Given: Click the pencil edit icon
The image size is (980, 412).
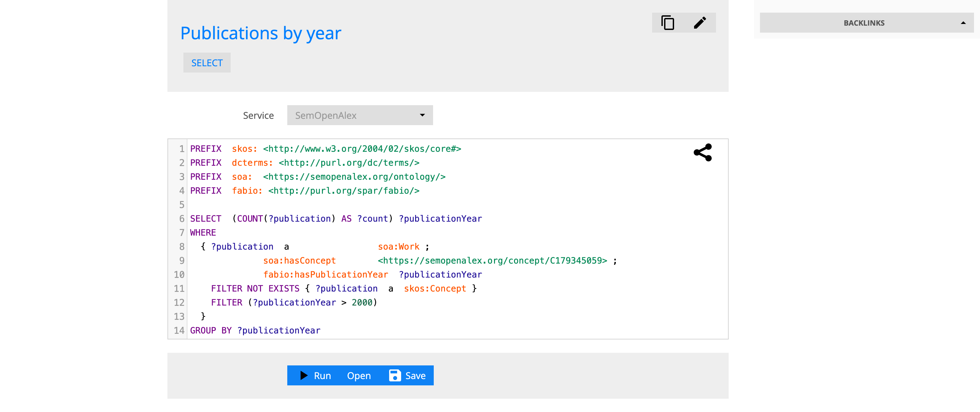Looking at the screenshot, I should (x=700, y=23).
